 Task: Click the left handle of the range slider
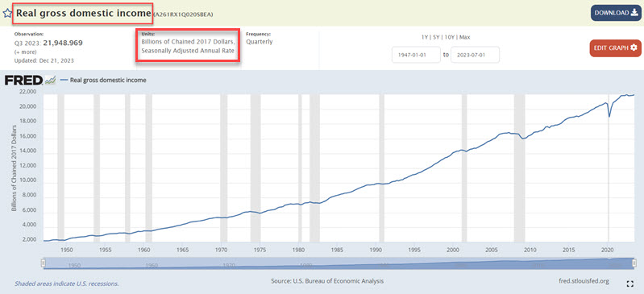coord(44,263)
